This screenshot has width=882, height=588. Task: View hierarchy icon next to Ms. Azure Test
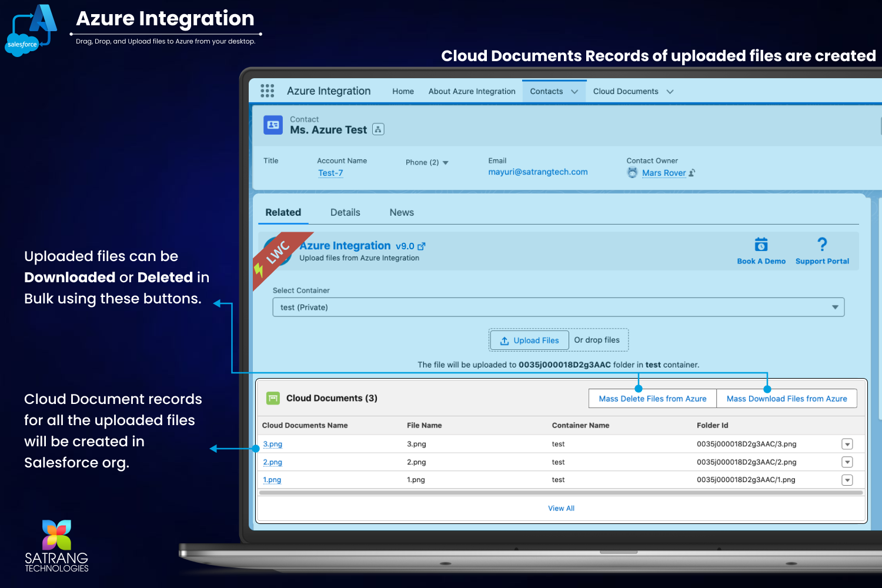click(x=378, y=129)
